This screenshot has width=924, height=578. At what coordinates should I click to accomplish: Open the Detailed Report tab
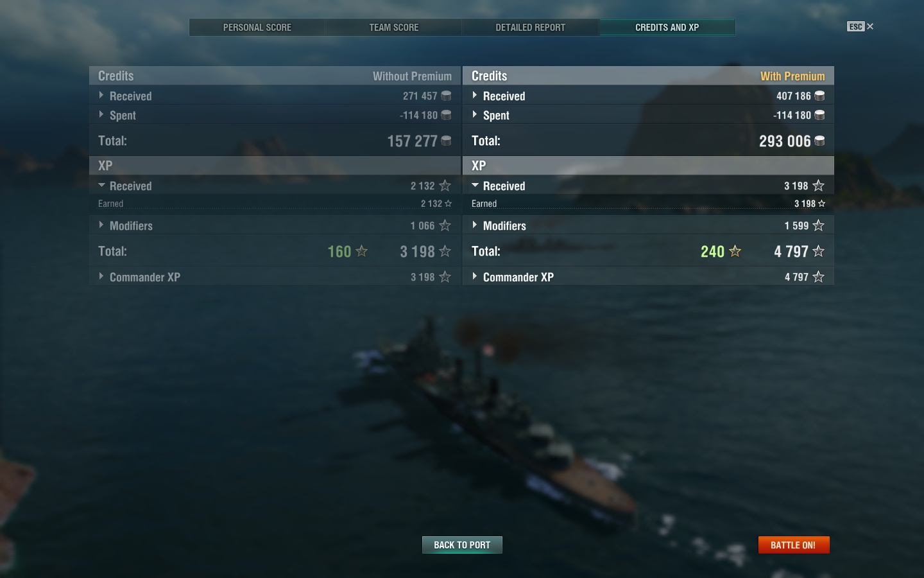click(x=531, y=28)
